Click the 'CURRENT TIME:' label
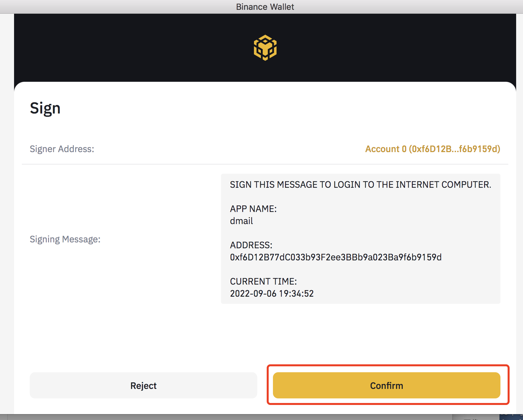The image size is (523, 420). pos(263,281)
